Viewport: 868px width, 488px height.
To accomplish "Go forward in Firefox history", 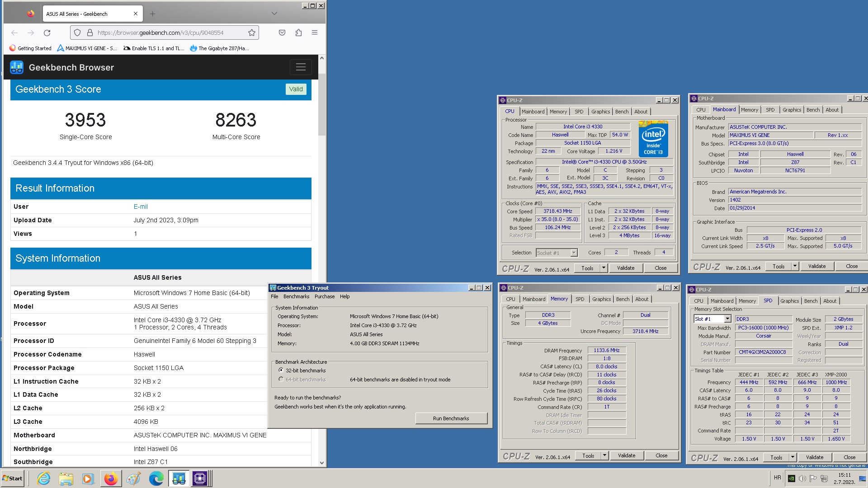I will pyautogui.click(x=31, y=33).
